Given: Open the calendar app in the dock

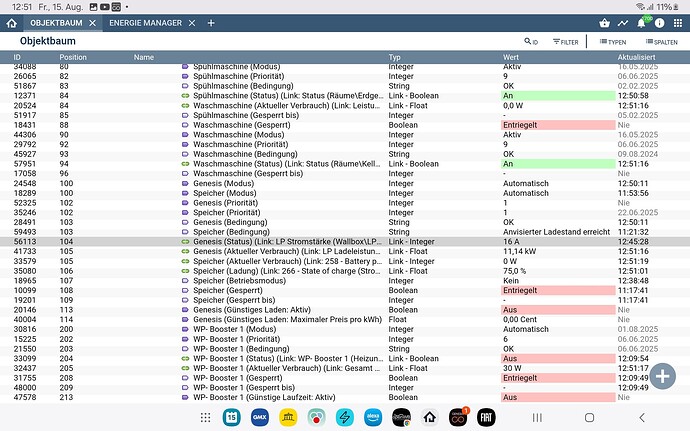Looking at the screenshot, I should (231, 417).
